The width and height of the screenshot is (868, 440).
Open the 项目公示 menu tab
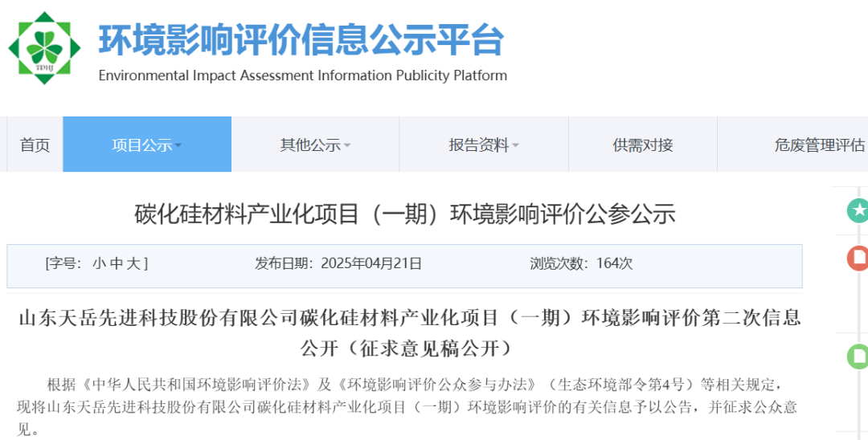point(147,145)
